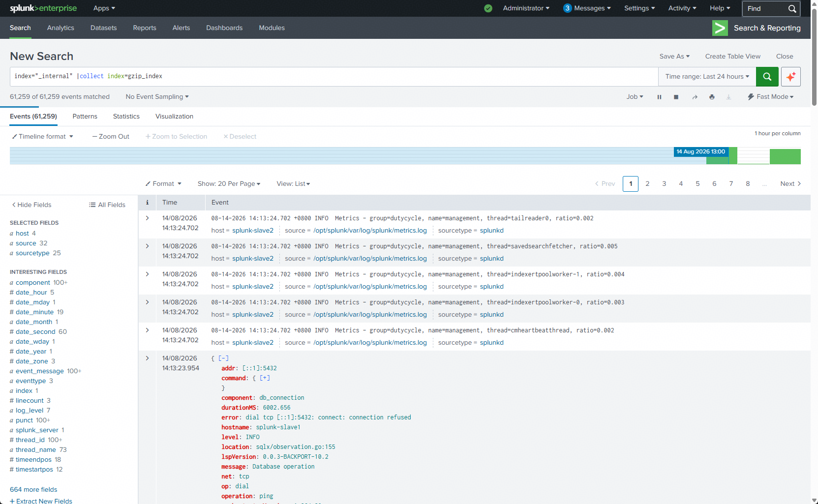Click into the search query input

[x=334, y=77]
